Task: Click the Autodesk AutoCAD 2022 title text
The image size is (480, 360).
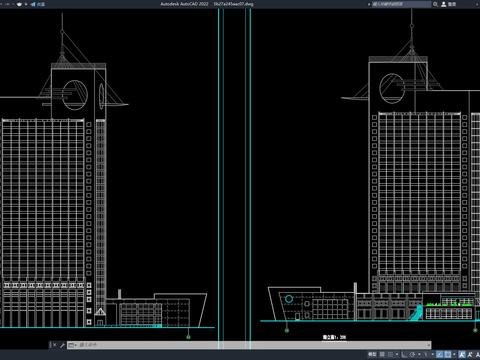Action: pos(184,4)
